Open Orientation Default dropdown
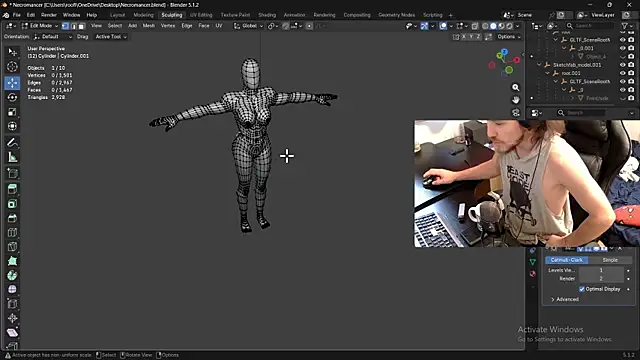Viewport: 640px width, 360px height. (53, 37)
